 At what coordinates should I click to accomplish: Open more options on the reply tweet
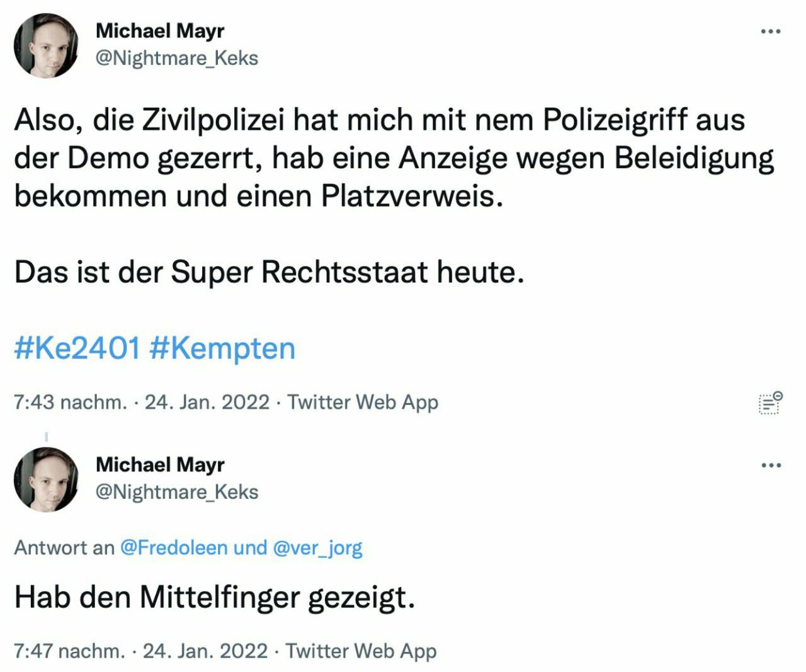(x=771, y=465)
